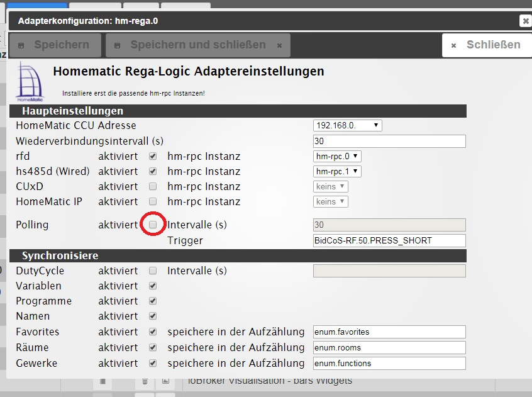The image size is (532, 397).
Task: Click the enum.functions input field
Action: tap(389, 364)
